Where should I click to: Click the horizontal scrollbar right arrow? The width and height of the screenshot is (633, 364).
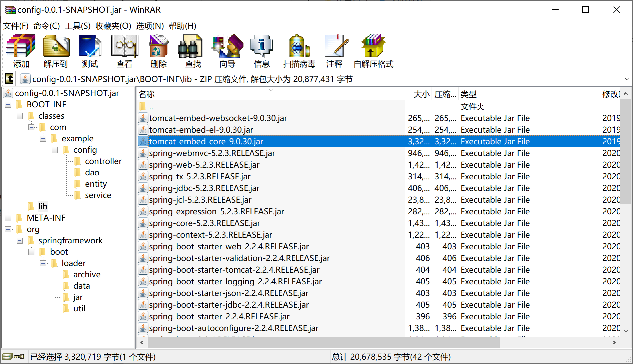614,342
